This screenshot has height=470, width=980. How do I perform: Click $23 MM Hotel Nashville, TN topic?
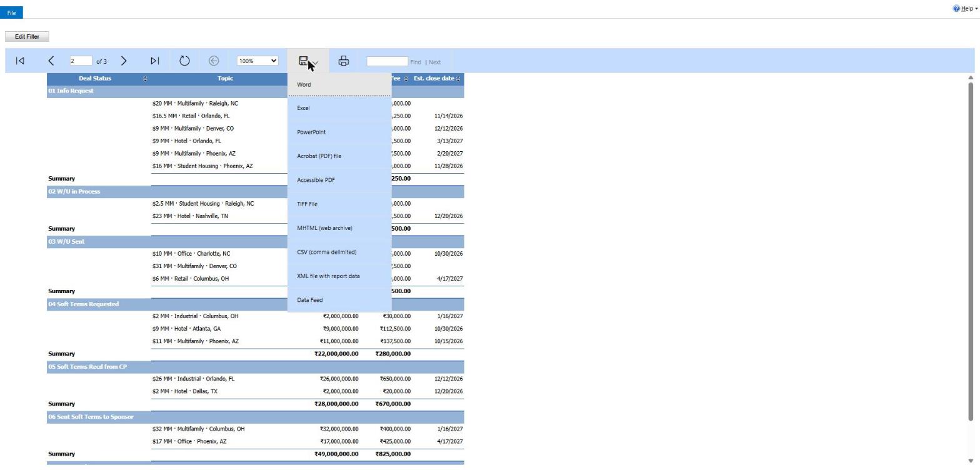[190, 216]
